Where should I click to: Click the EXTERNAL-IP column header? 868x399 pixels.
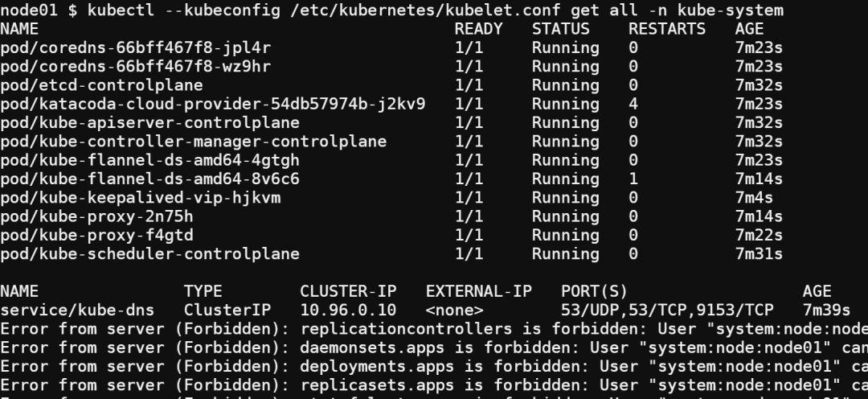tap(479, 291)
